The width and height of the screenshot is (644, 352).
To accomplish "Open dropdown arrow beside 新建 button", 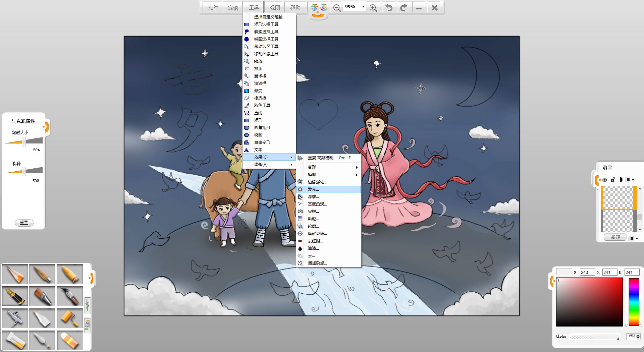I will (633, 238).
